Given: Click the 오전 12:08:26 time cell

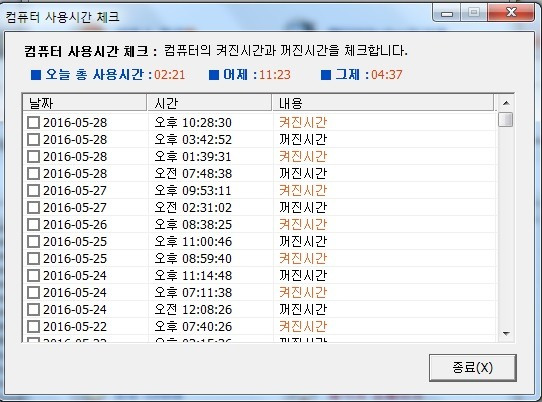Looking at the screenshot, I should 193,309.
